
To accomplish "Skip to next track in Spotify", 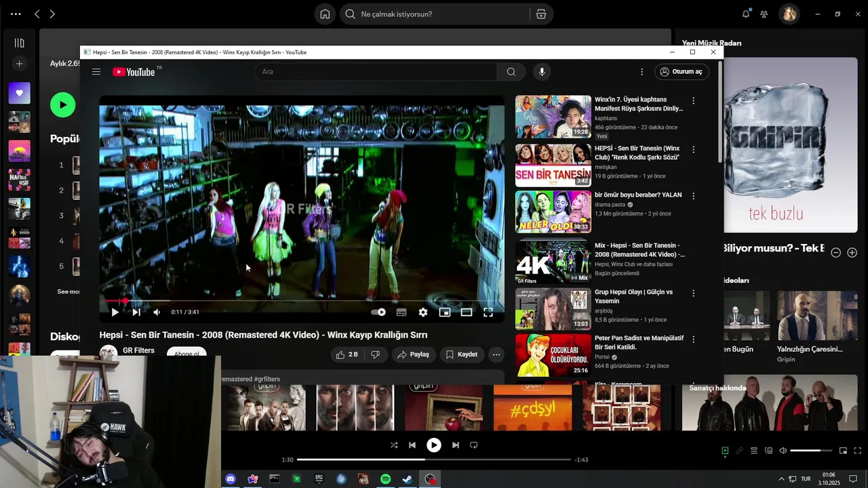I will [456, 445].
